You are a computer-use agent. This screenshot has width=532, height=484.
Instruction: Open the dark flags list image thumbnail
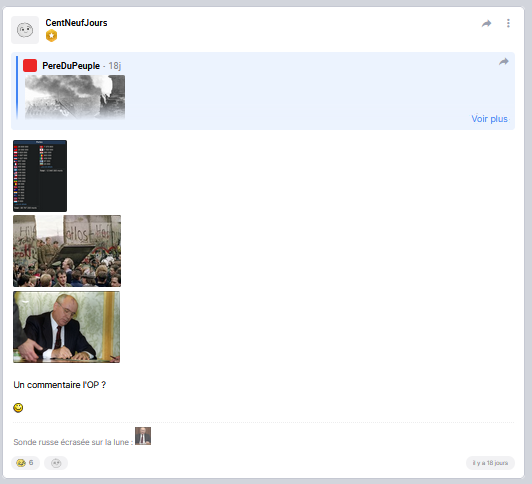[40, 176]
